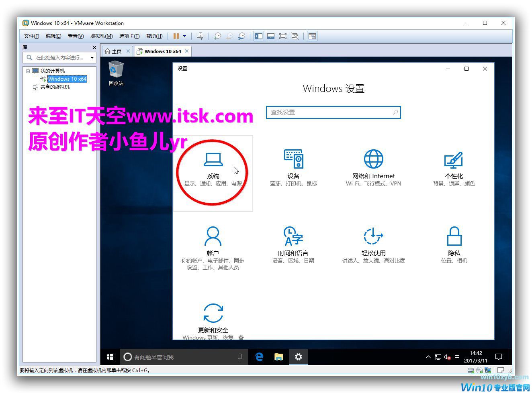This screenshot has height=393, width=532.
Task: Open the 虚拟机(M) menu
Action: pos(101,36)
